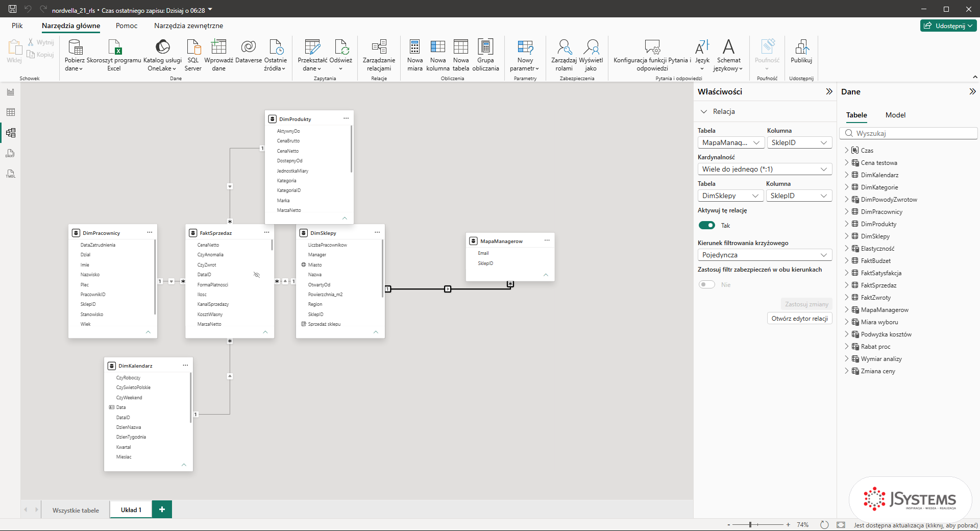Open Kierunek filtrowania krzyżowego dropdown
The image size is (980, 531).
click(x=765, y=255)
